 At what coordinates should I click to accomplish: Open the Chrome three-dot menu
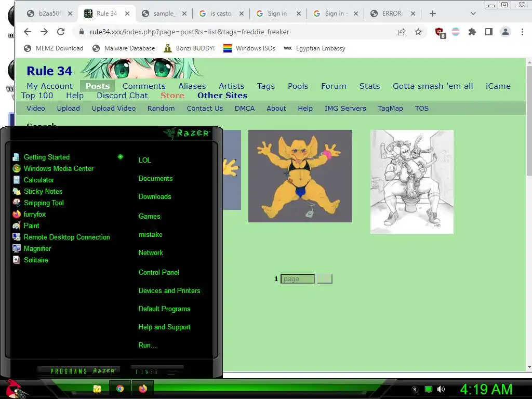(x=522, y=32)
